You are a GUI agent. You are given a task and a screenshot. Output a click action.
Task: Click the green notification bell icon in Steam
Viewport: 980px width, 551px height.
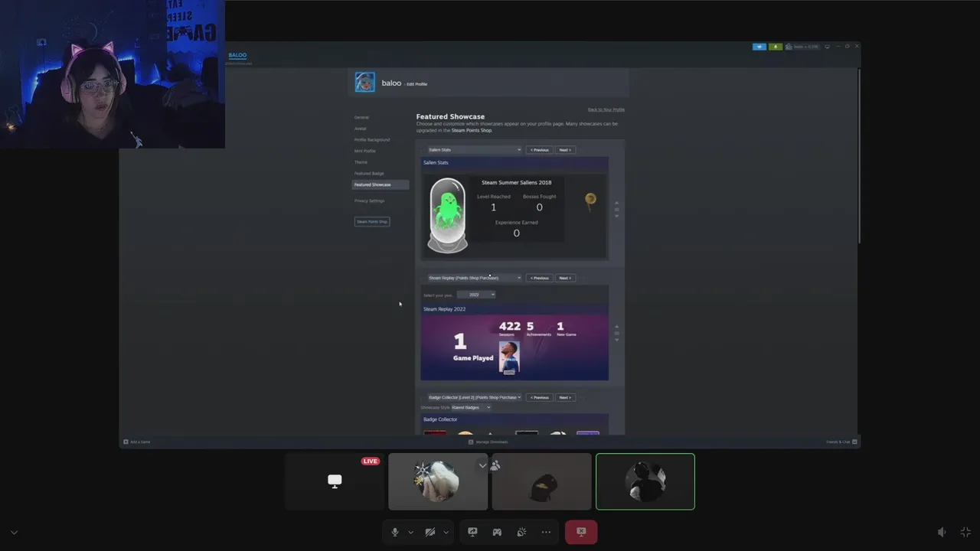click(x=775, y=47)
